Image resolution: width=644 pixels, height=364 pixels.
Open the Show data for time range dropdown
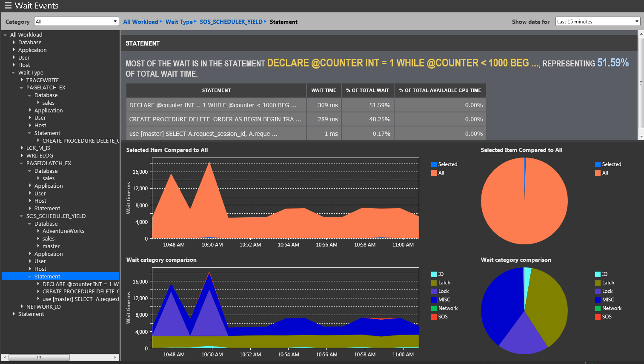pos(598,22)
